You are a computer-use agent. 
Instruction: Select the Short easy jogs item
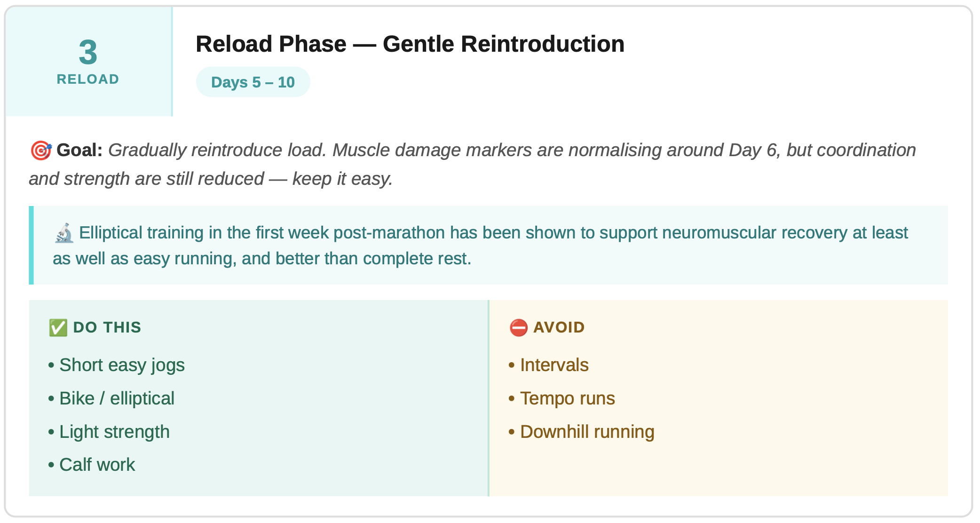pyautogui.click(x=122, y=365)
